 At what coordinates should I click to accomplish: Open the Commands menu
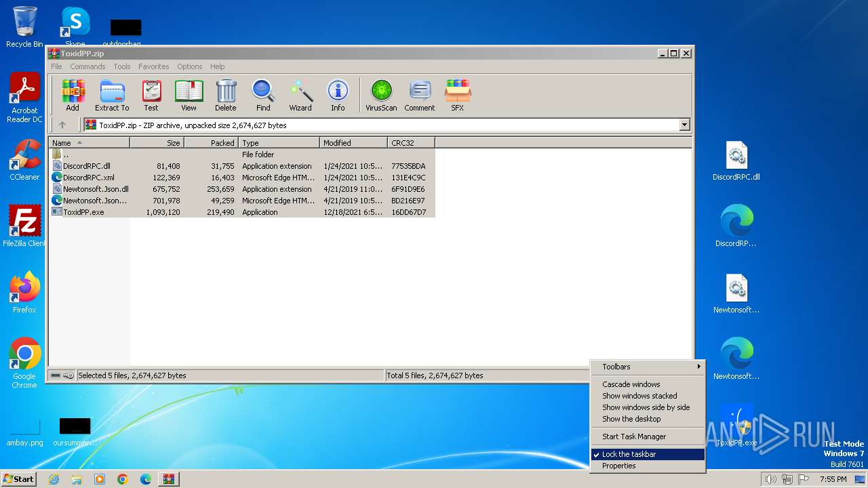click(87, 66)
